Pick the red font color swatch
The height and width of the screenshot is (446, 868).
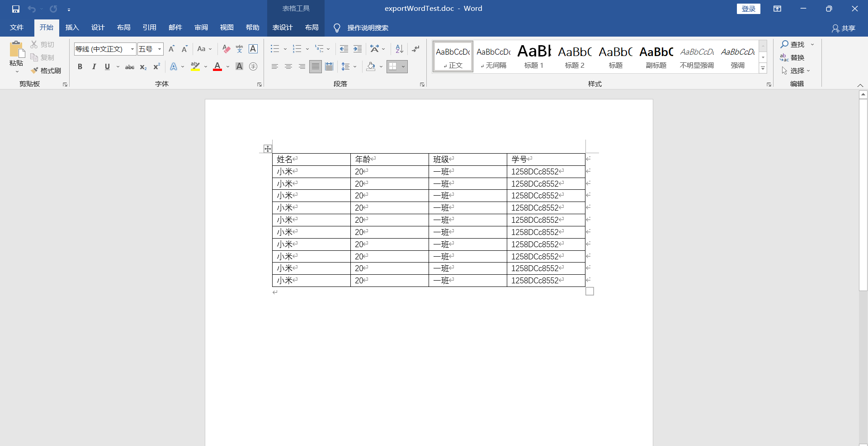pos(217,69)
